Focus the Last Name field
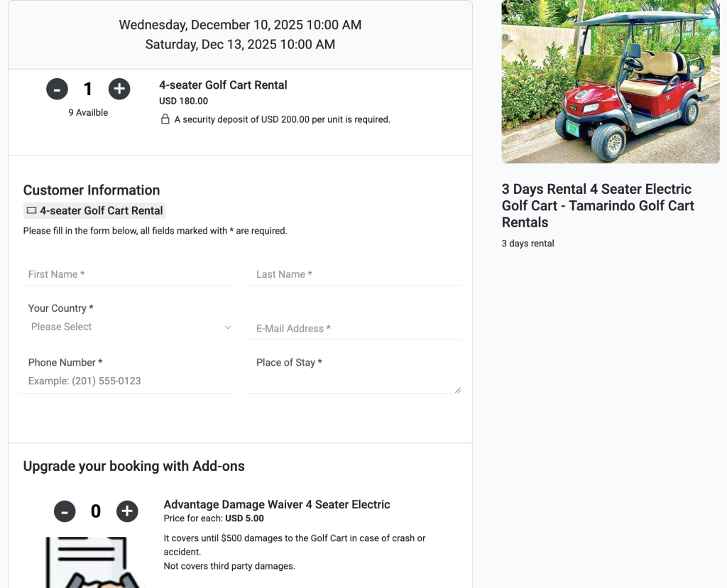Viewport: 727px width, 588px height. [x=354, y=274]
